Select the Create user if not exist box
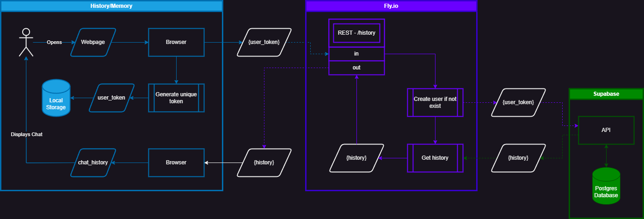The width and height of the screenshot is (644, 219). pos(435,102)
